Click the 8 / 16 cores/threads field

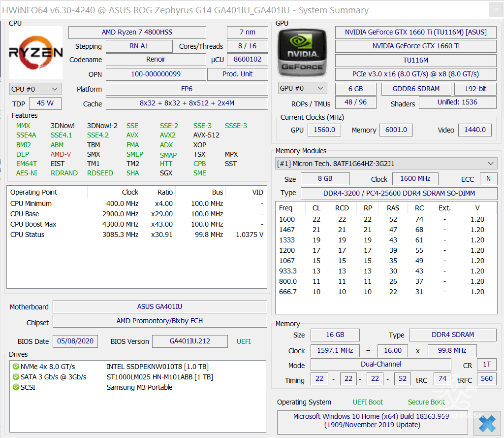click(248, 46)
